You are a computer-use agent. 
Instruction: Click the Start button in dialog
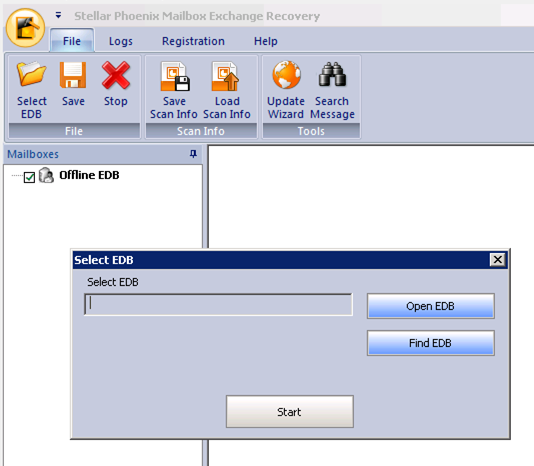pyautogui.click(x=290, y=411)
